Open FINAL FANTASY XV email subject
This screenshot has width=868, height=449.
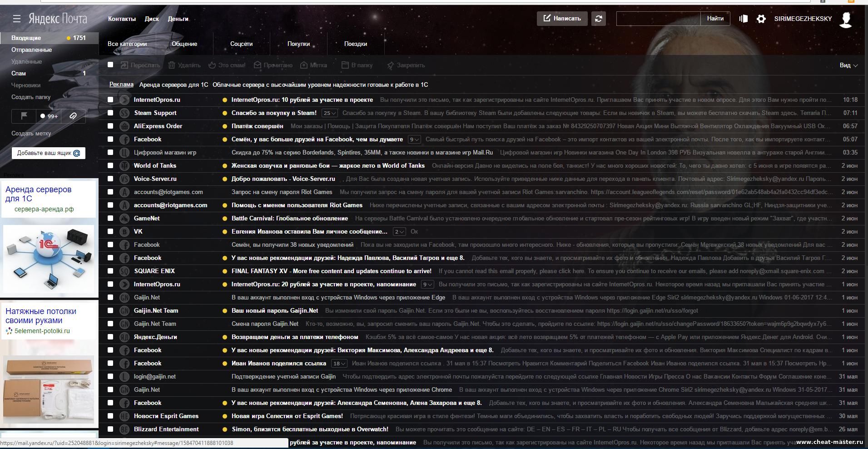coord(332,271)
